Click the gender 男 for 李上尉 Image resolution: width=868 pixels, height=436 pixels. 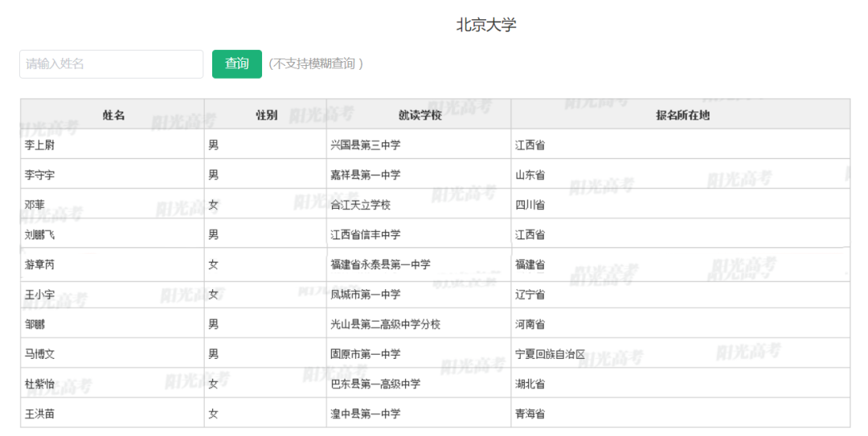(213, 145)
